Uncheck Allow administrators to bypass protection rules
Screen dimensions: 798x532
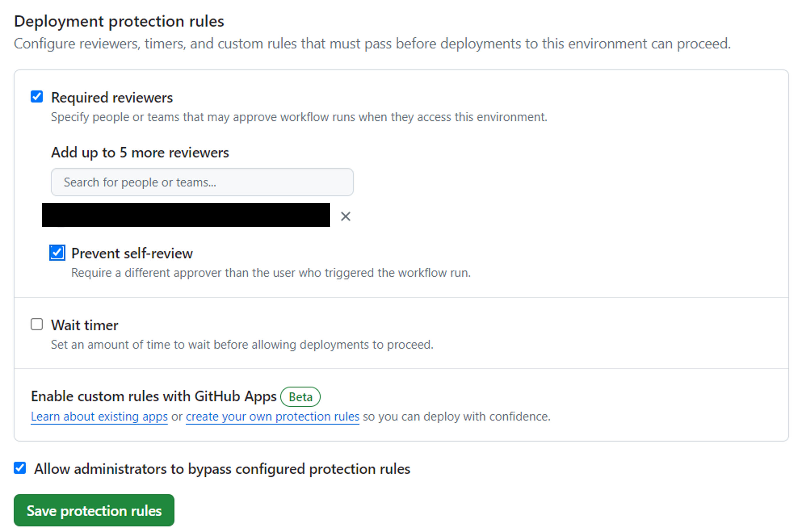(x=19, y=468)
